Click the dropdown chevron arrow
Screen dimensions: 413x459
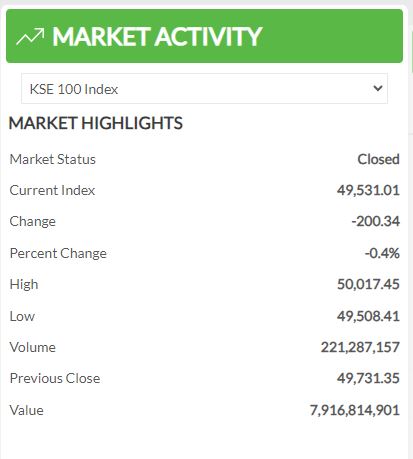(x=378, y=88)
